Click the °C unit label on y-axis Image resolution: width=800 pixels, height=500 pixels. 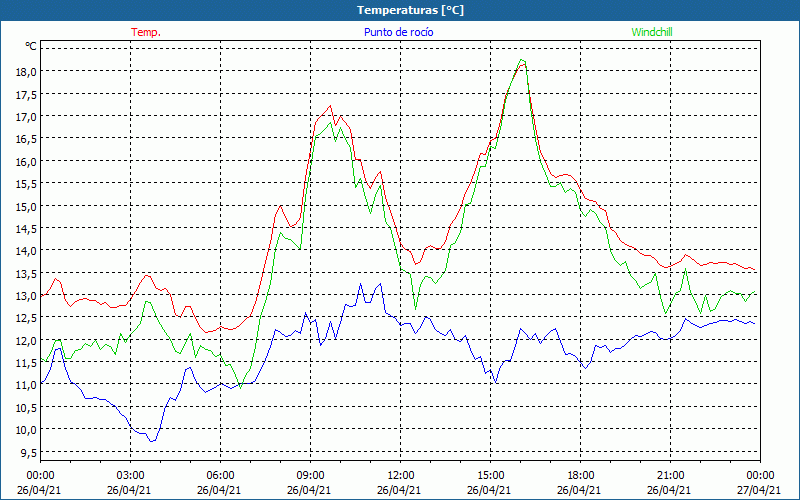[x=31, y=46]
